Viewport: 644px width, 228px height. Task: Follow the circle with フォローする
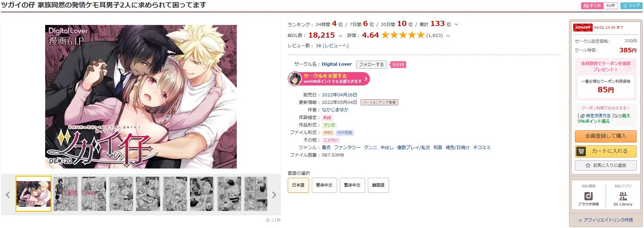(372, 64)
